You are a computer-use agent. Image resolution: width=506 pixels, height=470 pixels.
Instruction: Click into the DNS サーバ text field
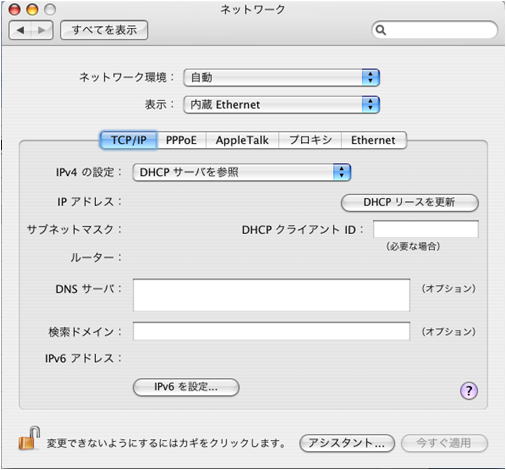271,295
